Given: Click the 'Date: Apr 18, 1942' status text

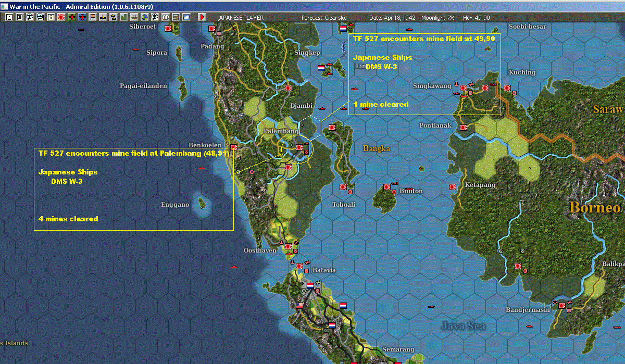Looking at the screenshot, I should click(392, 18).
